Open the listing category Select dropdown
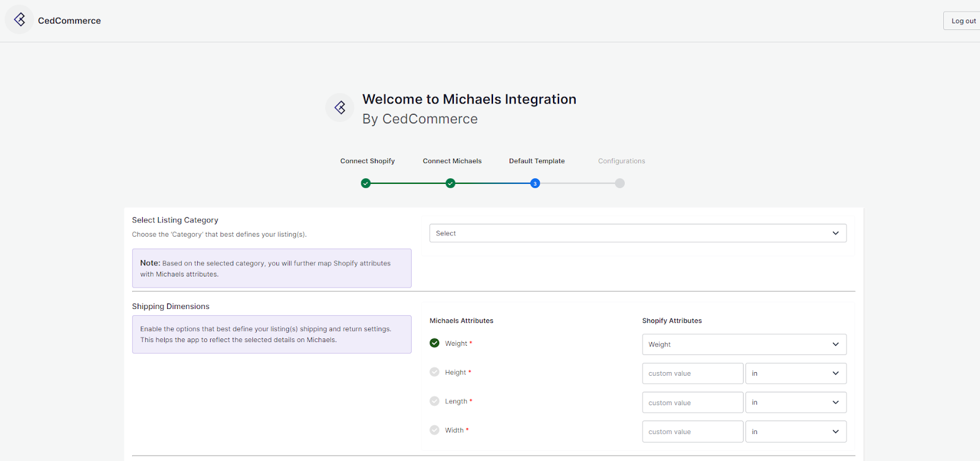The image size is (980, 461). (x=638, y=234)
